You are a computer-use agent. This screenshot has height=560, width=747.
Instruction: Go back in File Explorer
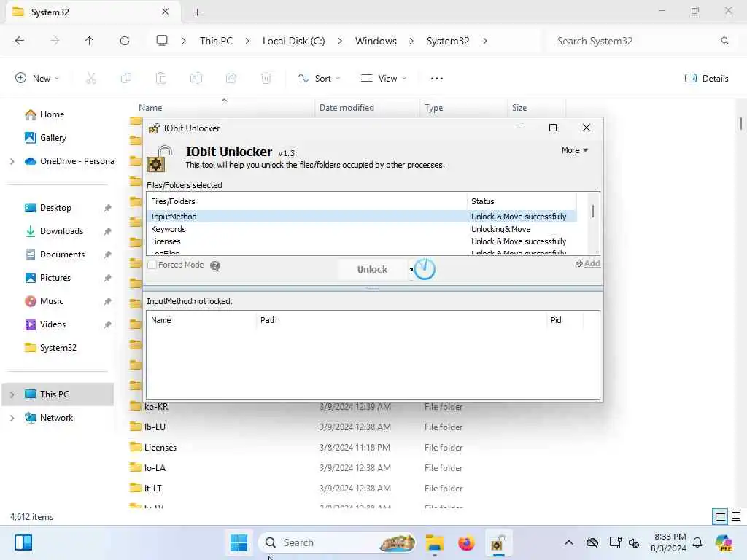[20, 41]
